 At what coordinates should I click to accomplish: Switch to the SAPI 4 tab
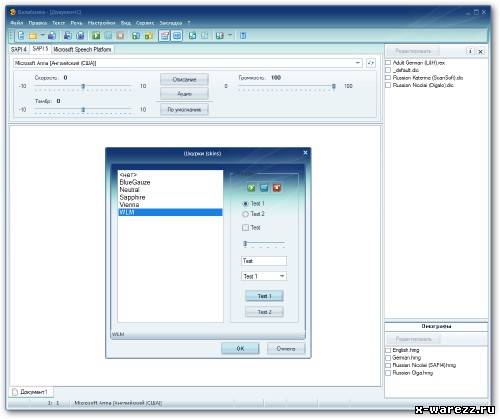(x=19, y=49)
